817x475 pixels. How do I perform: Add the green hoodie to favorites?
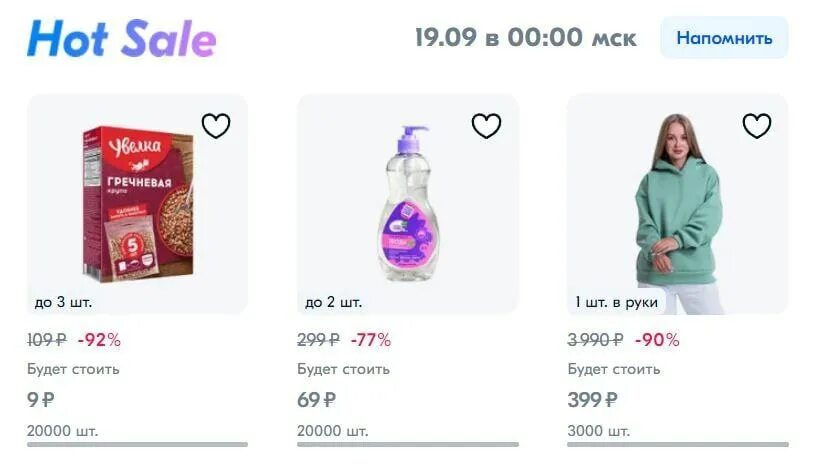(x=757, y=126)
